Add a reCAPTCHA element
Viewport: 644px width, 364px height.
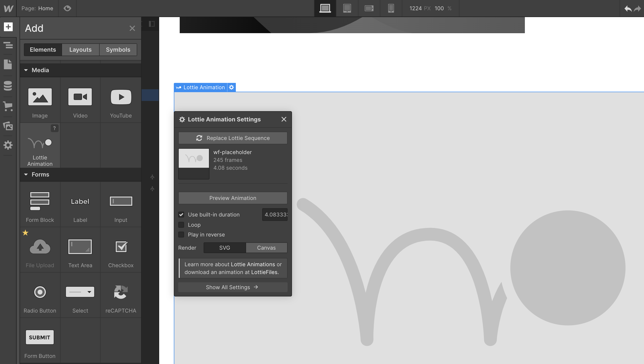121,295
